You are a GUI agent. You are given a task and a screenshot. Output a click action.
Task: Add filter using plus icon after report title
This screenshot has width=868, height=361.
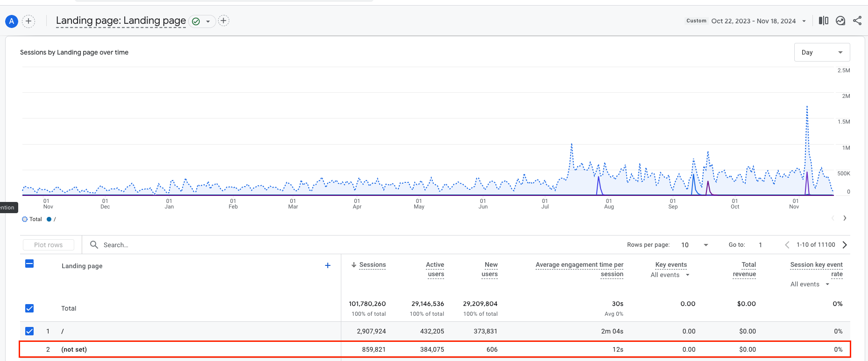[x=224, y=21]
